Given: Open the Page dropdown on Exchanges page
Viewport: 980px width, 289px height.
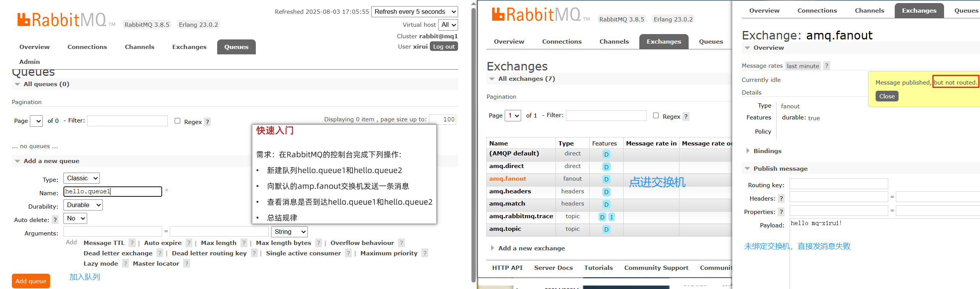Looking at the screenshot, I should point(513,115).
